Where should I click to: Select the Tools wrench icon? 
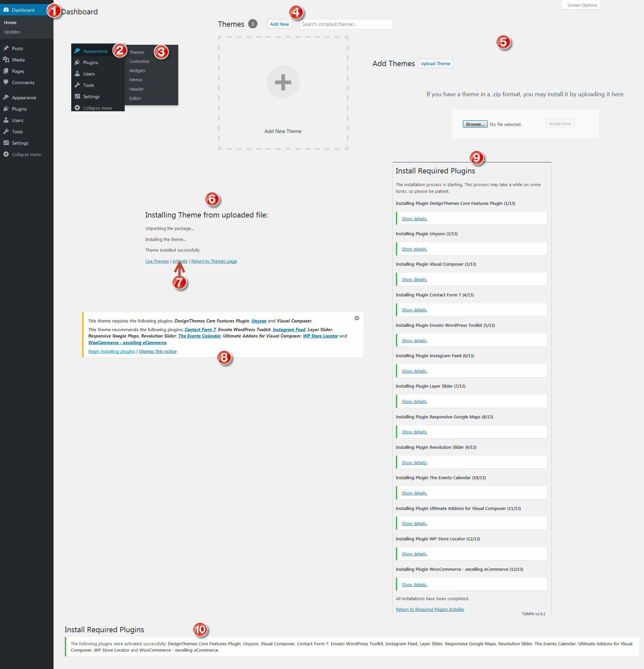[6, 131]
